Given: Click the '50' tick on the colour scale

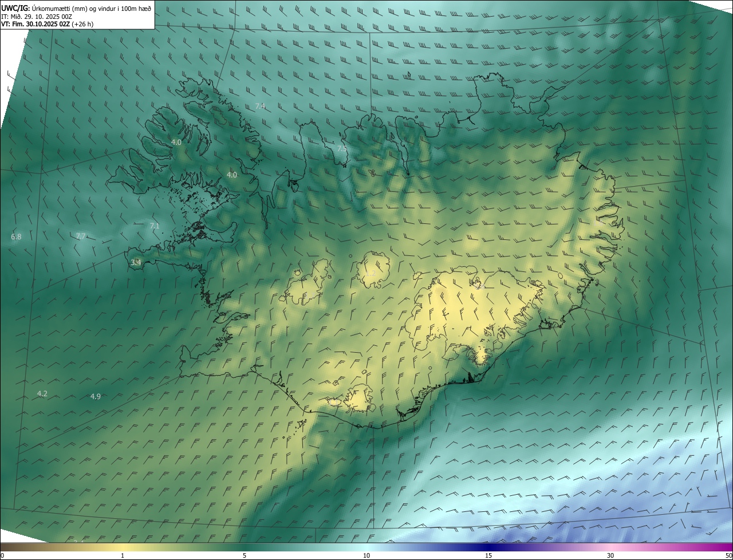Looking at the screenshot, I should [728, 555].
